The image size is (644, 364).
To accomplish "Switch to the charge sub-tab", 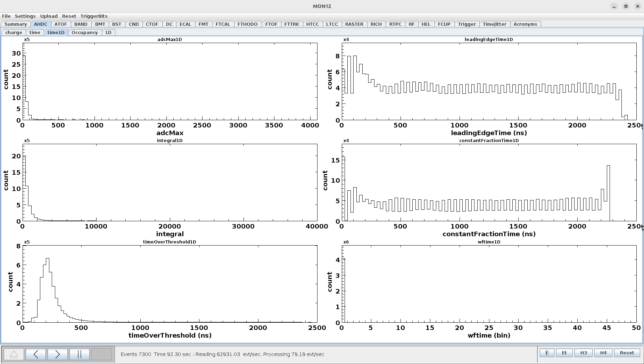I will [x=14, y=32].
